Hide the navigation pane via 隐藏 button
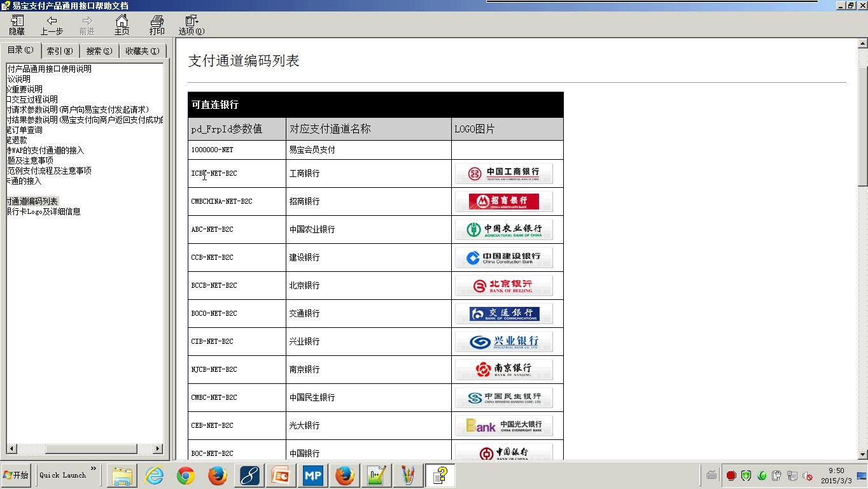 [x=17, y=25]
